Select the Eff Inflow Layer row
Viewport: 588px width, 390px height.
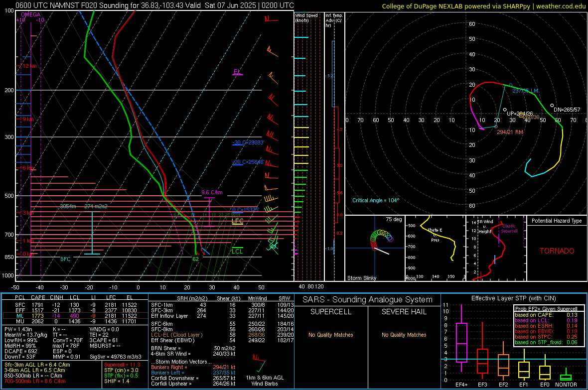[x=222, y=316]
